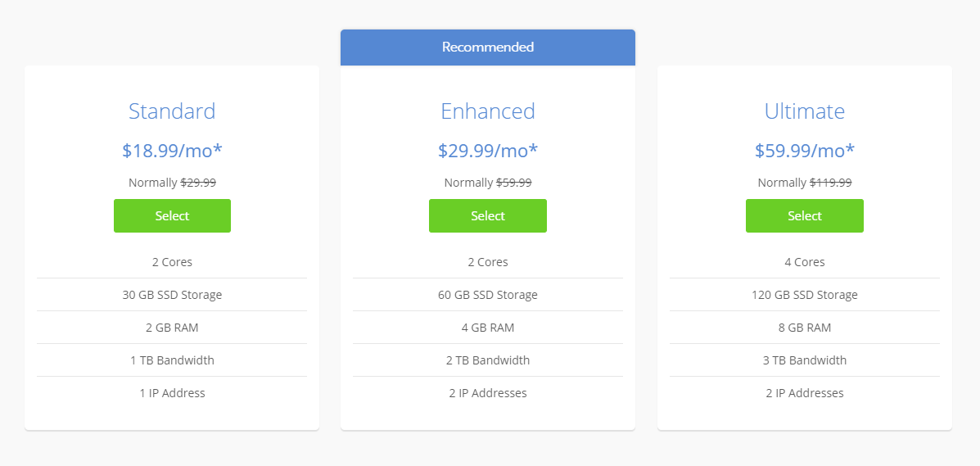
Task: Click the 1 TB Bandwidth row
Action: point(172,360)
